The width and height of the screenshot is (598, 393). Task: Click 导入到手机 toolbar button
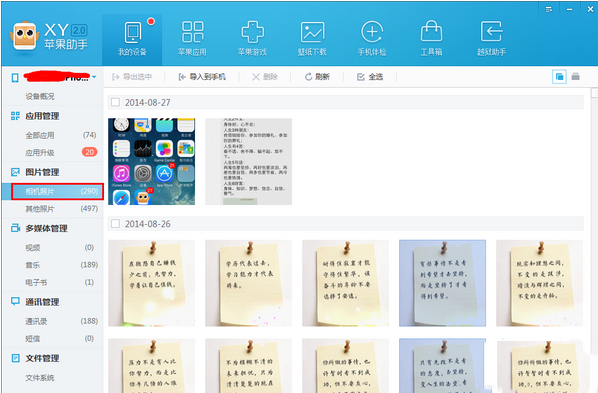(x=202, y=77)
